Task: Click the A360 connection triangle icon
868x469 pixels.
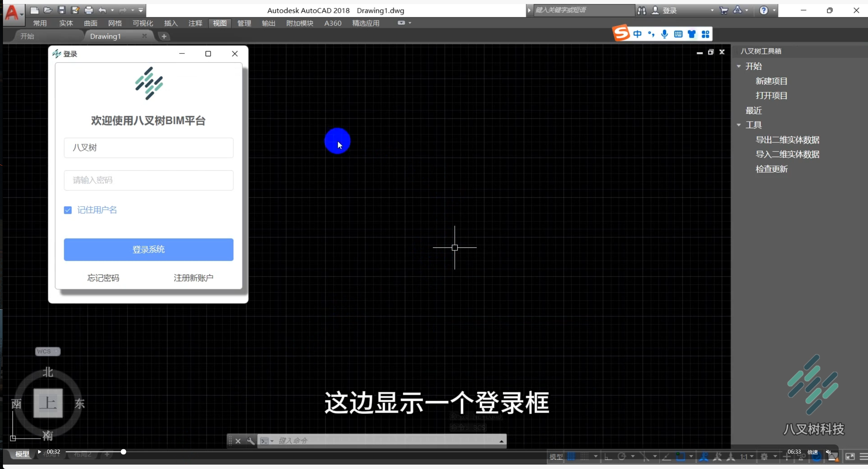Action: [x=738, y=10]
